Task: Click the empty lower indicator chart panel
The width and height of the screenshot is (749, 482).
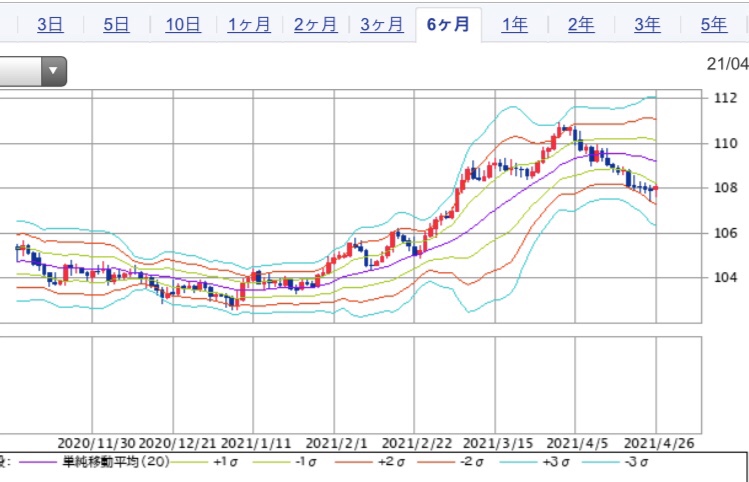Action: coord(351,385)
